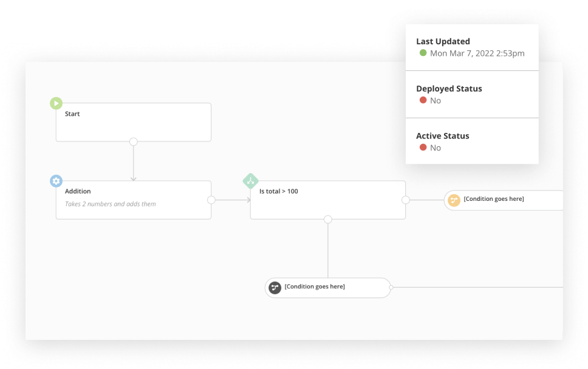Select the green Start node play icon
The image size is (588, 369).
[x=56, y=103]
